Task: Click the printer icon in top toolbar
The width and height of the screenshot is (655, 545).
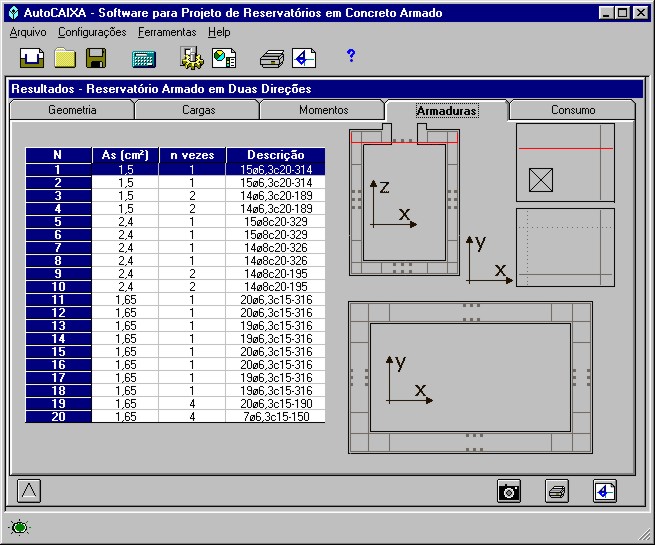Action: (272, 58)
